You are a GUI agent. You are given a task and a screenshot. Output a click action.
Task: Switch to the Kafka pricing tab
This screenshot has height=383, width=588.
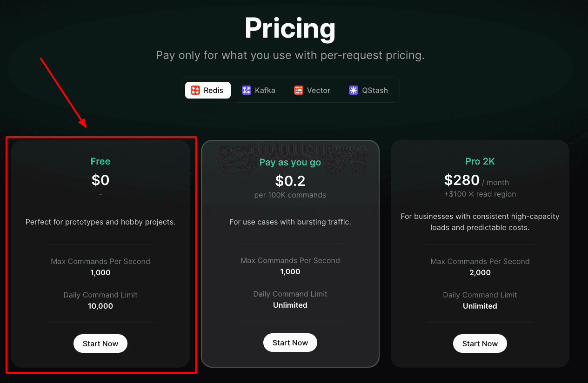pos(265,90)
